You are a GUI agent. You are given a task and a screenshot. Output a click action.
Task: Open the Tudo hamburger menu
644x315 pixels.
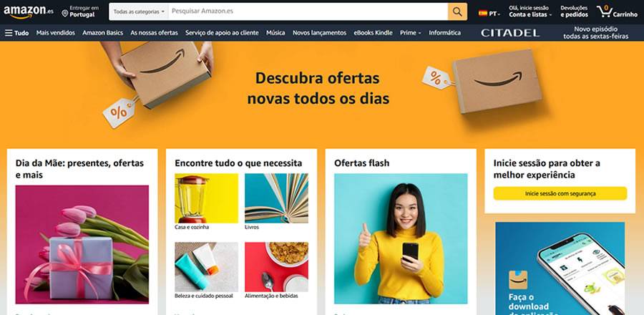tap(17, 33)
